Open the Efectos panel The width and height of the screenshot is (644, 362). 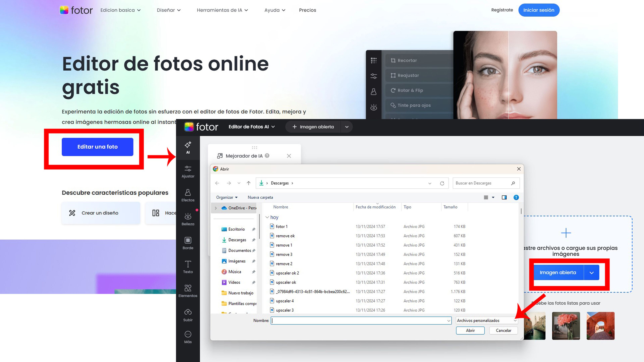tap(188, 195)
